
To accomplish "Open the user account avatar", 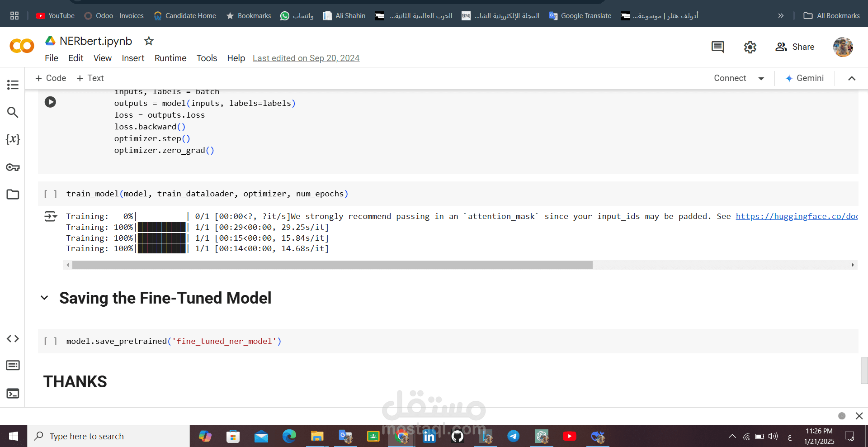I will [x=843, y=47].
